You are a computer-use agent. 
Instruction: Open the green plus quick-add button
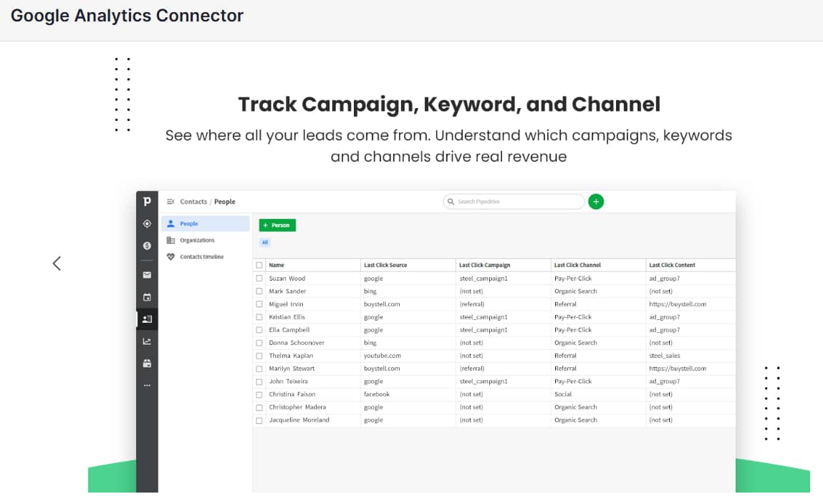coord(596,201)
